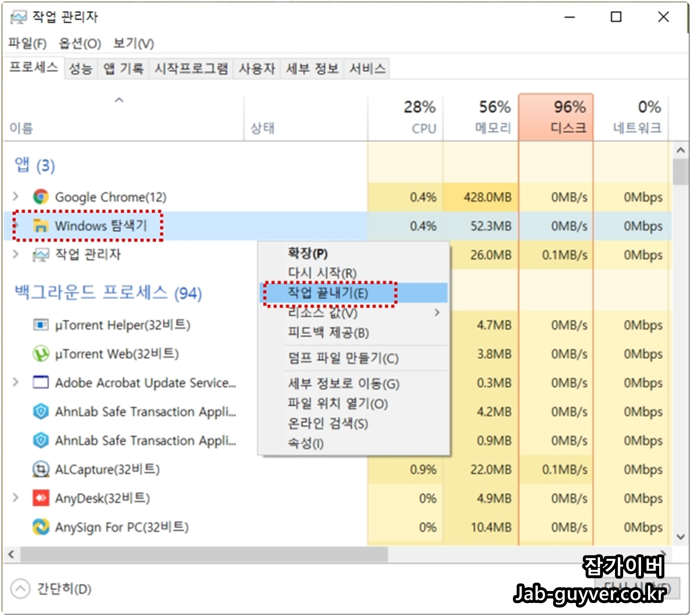The image size is (691, 616).
Task: Click the 428.0MB memory value for Chrome
Action: pos(488,197)
